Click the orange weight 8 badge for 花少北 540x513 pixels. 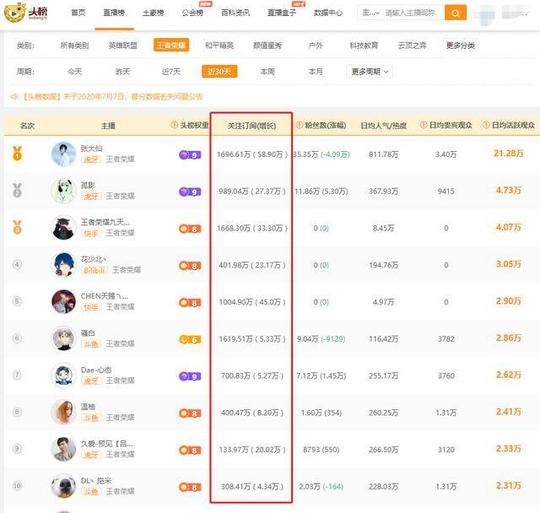pyautogui.click(x=190, y=266)
